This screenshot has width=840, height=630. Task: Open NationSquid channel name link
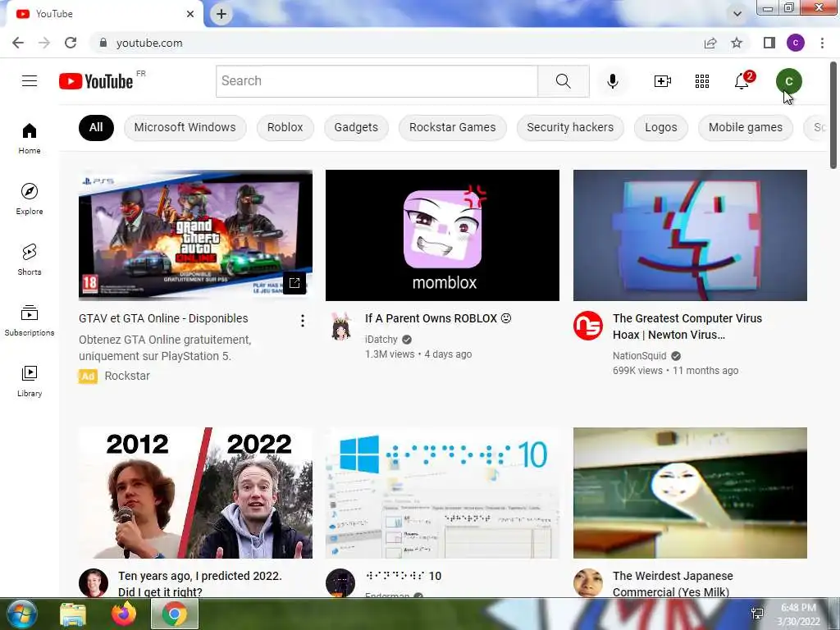[x=640, y=356]
